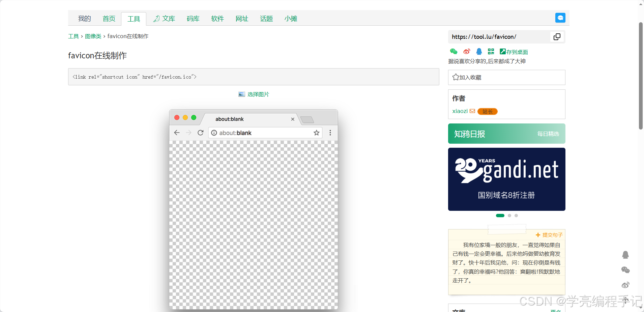
Task: Click 选择图片 to choose an image
Action: (x=254, y=94)
